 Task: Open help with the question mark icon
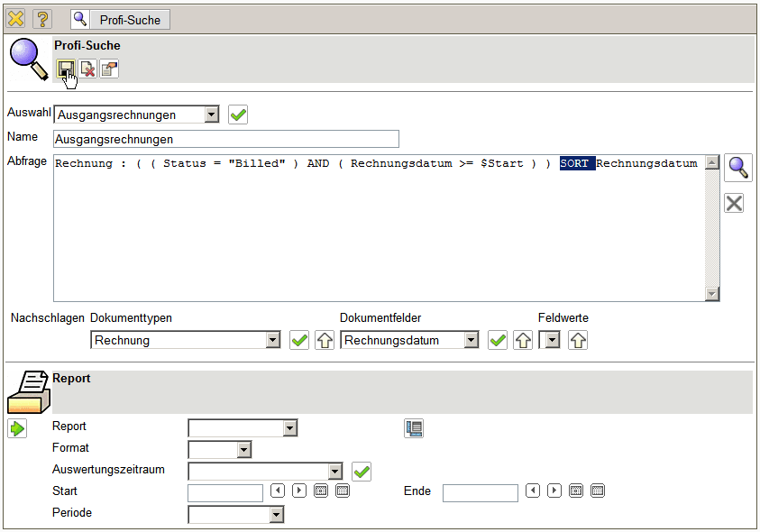click(x=42, y=19)
